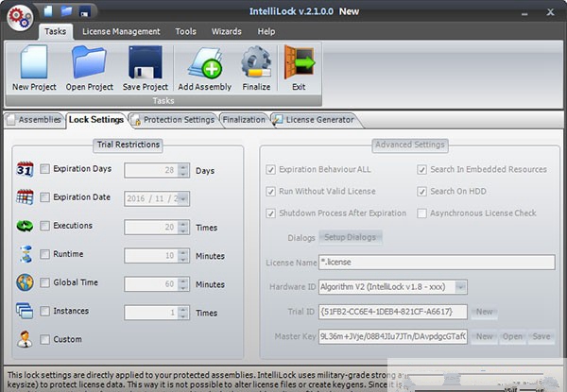Enable Asynchronous License Check checkbox
567x392 pixels.
click(421, 213)
